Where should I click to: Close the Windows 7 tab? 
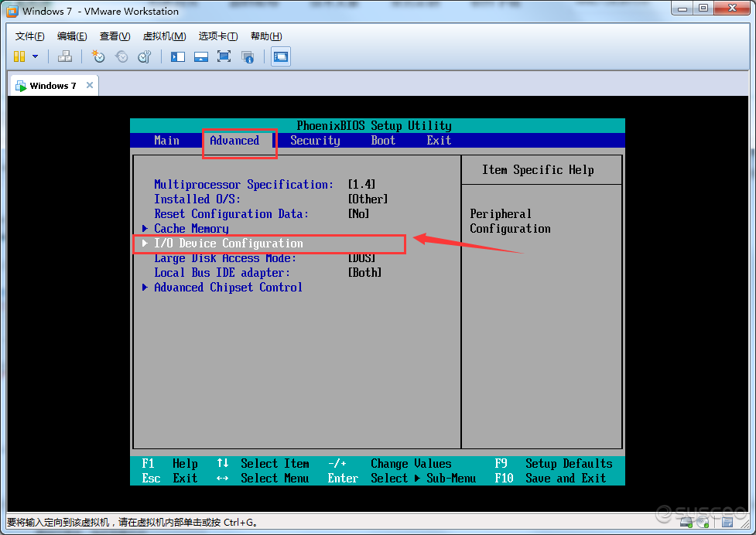[x=89, y=85]
